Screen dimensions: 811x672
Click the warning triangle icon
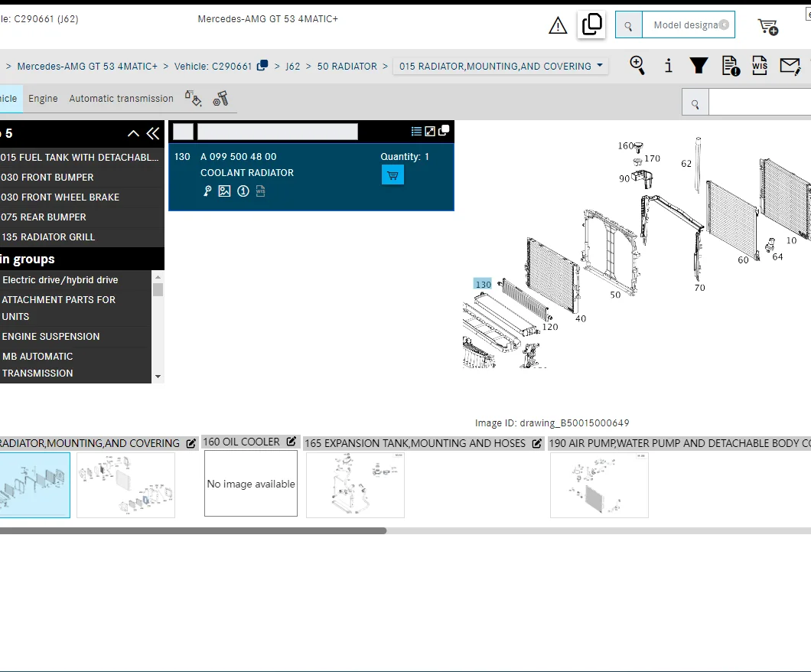click(558, 24)
